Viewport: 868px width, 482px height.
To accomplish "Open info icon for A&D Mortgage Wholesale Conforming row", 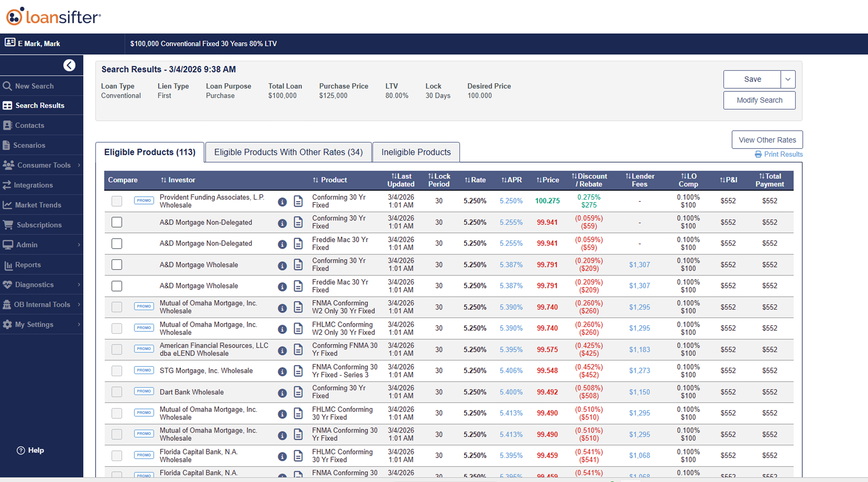I will (x=282, y=266).
